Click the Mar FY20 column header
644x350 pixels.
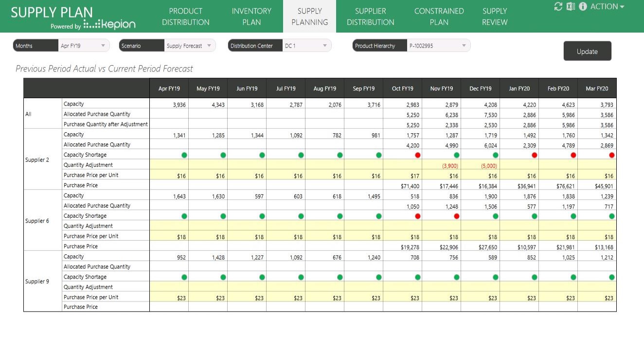597,88
